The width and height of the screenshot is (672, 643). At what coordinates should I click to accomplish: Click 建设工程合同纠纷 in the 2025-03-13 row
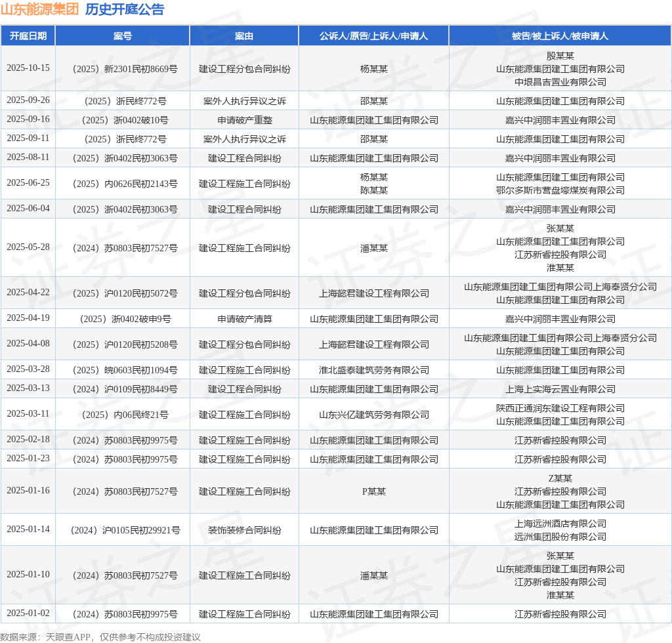[244, 389]
